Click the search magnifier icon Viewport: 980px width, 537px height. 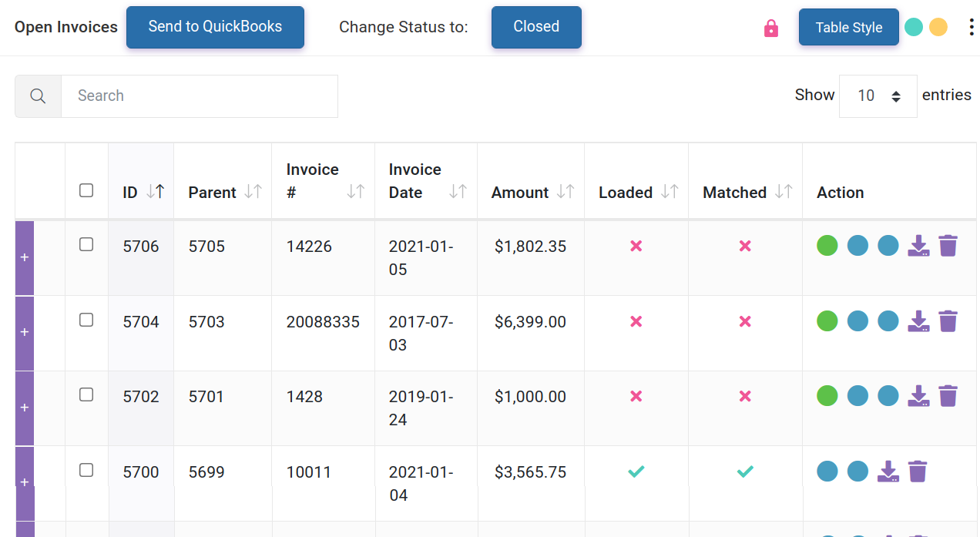[x=38, y=96]
